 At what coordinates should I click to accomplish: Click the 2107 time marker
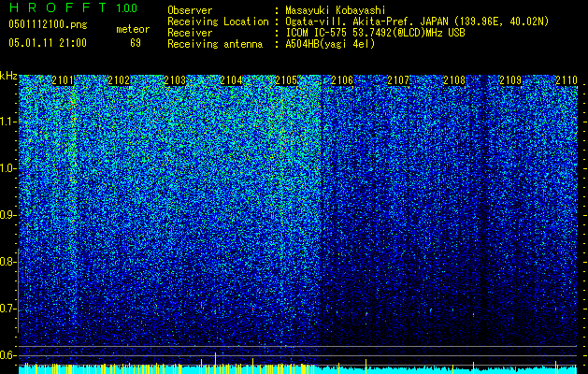pyautogui.click(x=398, y=80)
